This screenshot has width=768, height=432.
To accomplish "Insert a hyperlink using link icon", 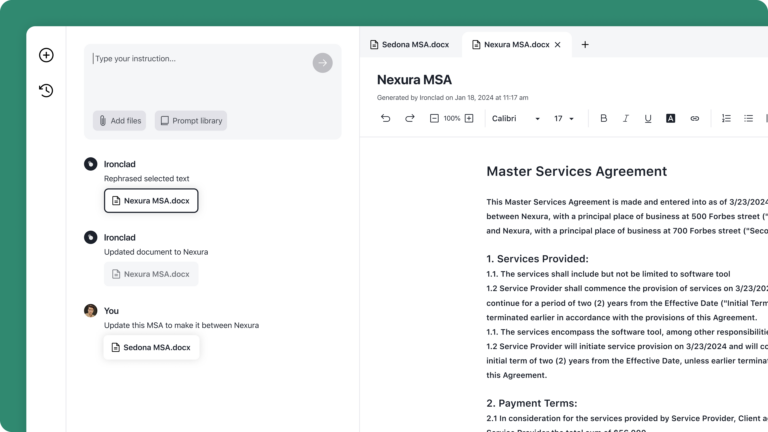I will (x=695, y=118).
